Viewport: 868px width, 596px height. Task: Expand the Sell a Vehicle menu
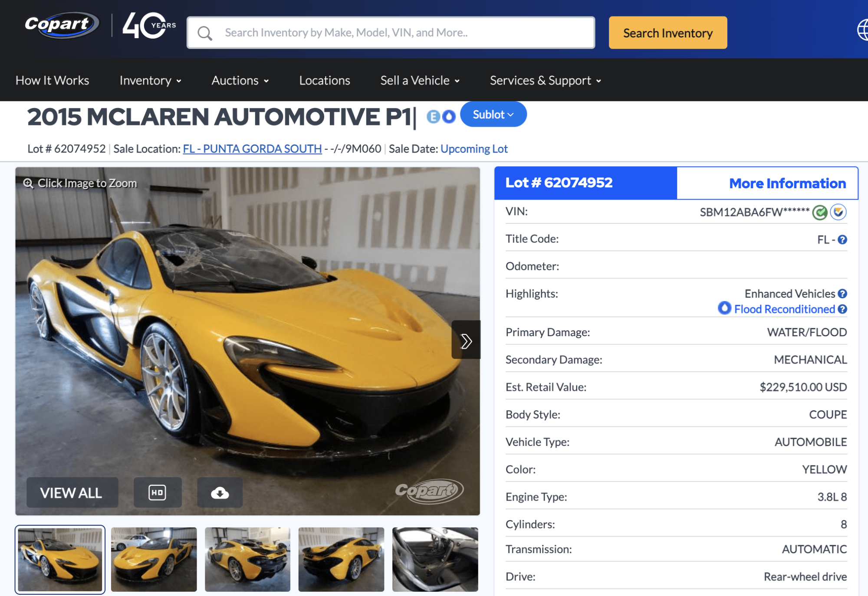(420, 81)
